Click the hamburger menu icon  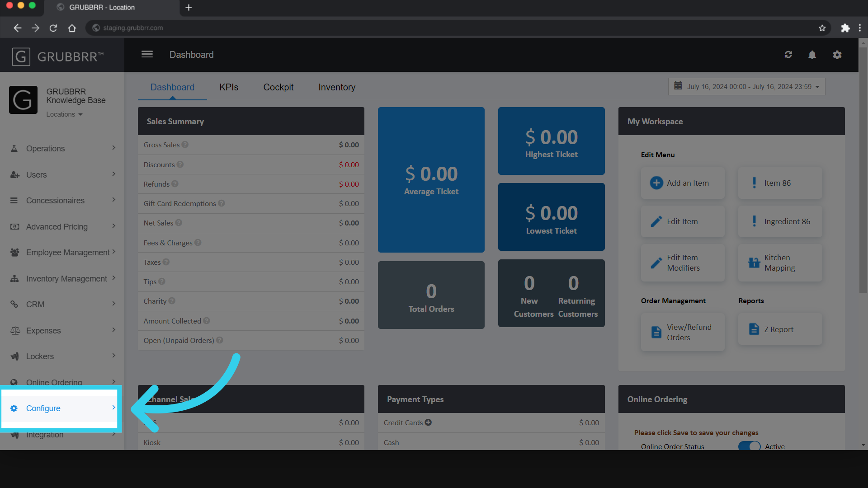click(147, 55)
